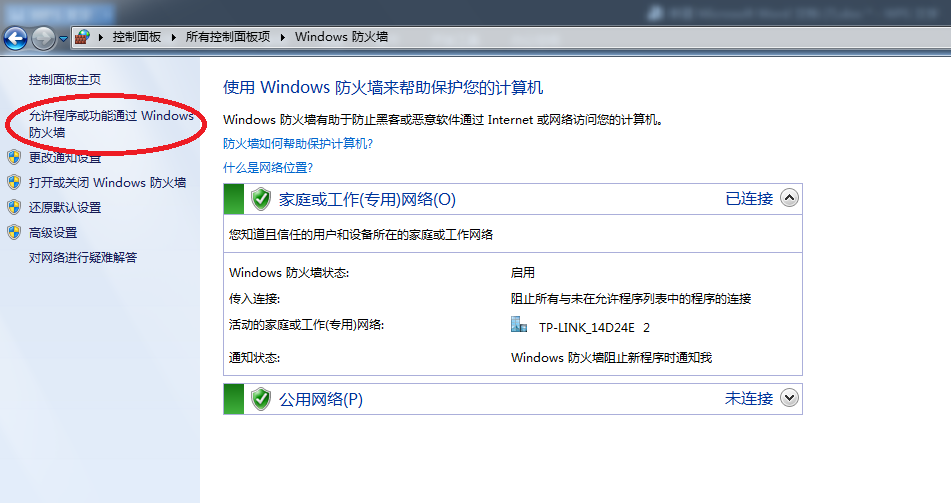Click green shield icon for 家庭或工作(专用)网络

click(x=261, y=199)
